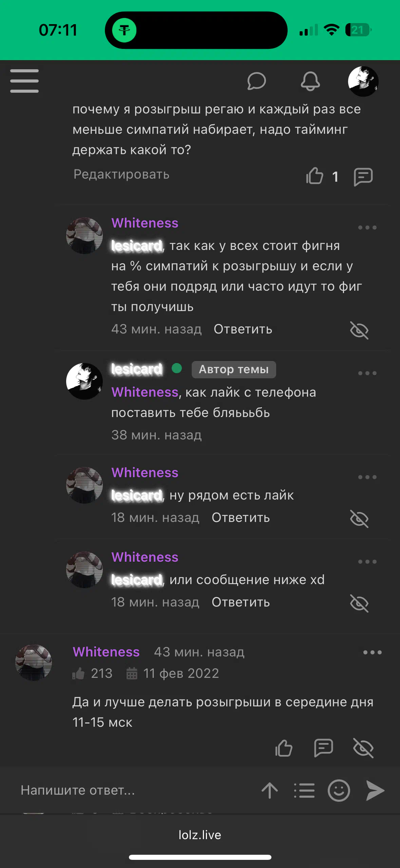The height and width of the screenshot is (868, 400).
Task: Open the hamburger navigation menu
Action: pyautogui.click(x=24, y=81)
